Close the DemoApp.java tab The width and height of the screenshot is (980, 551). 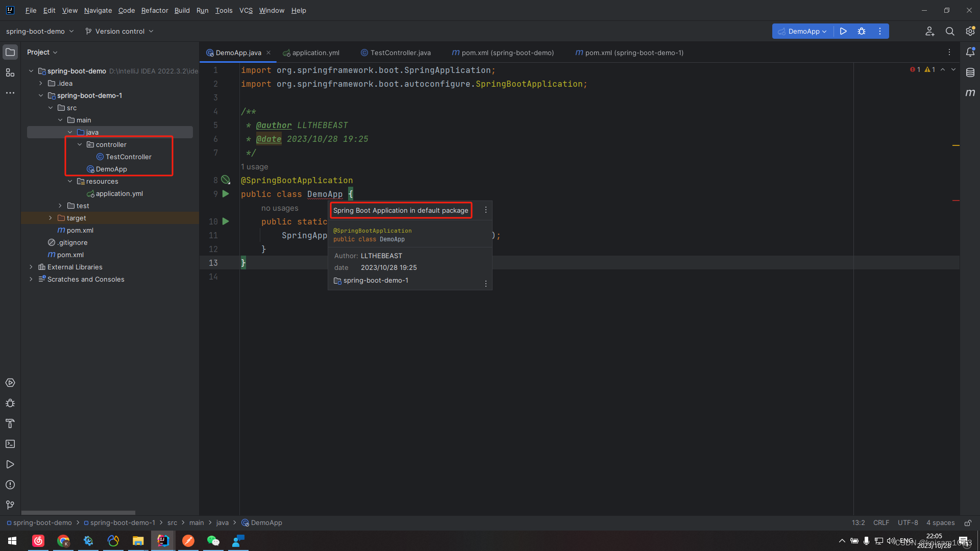268,53
